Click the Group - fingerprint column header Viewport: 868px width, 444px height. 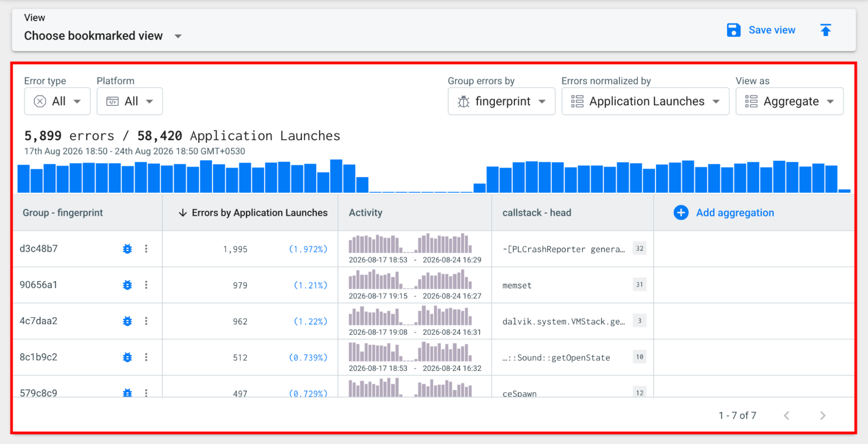63,213
